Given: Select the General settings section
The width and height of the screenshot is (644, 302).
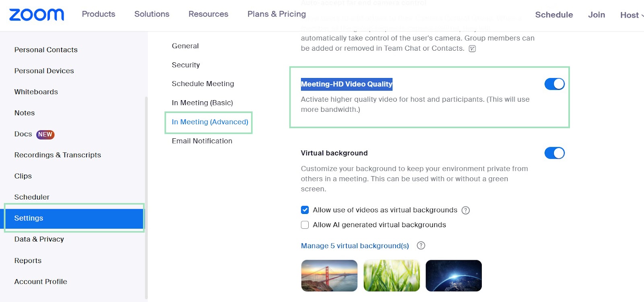Looking at the screenshot, I should click(185, 46).
